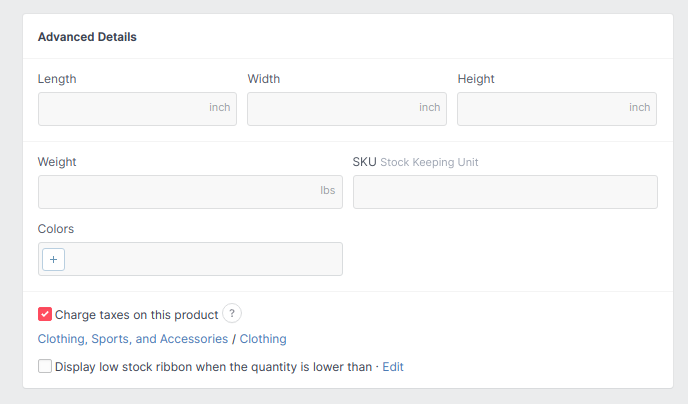
Task: Click into the Weight lbs field
Action: coord(175,191)
